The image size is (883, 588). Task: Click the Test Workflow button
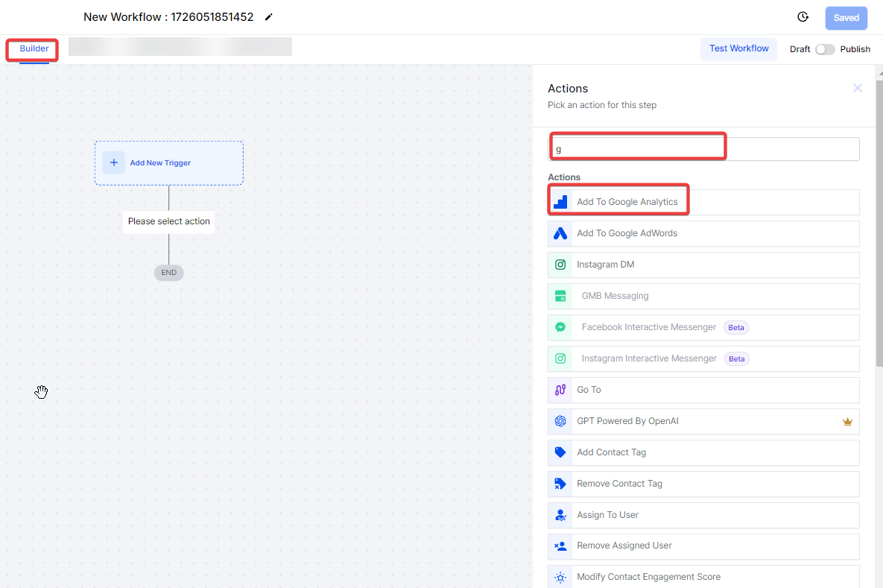click(739, 49)
